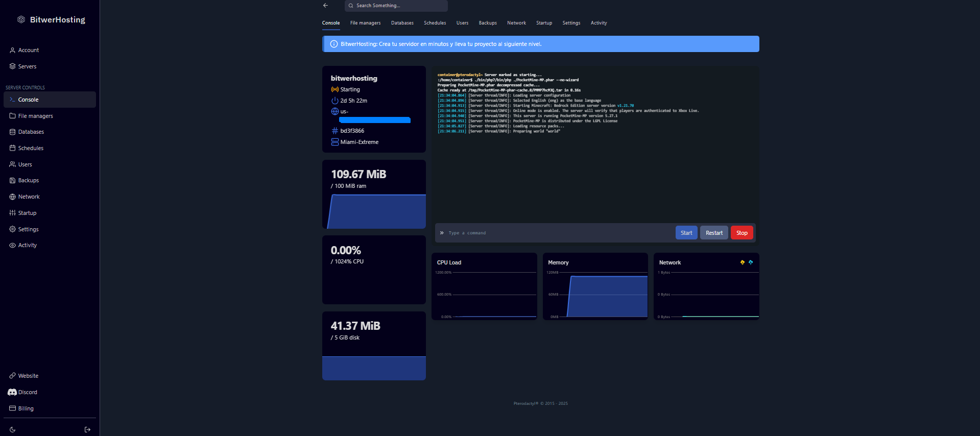Click the Servers stack icon in sidebar
This screenshot has width=980, height=436.
[x=12, y=66]
